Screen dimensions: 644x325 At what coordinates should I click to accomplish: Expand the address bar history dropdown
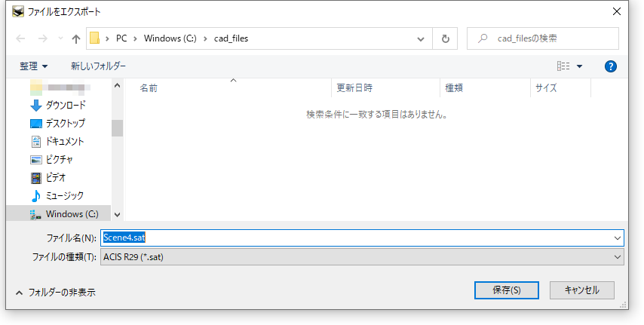click(421, 39)
